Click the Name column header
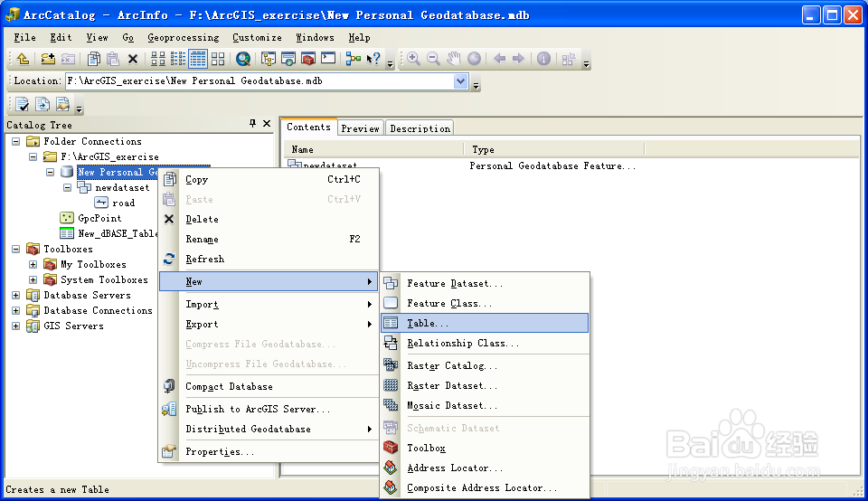This screenshot has height=501, width=868. pyautogui.click(x=374, y=149)
